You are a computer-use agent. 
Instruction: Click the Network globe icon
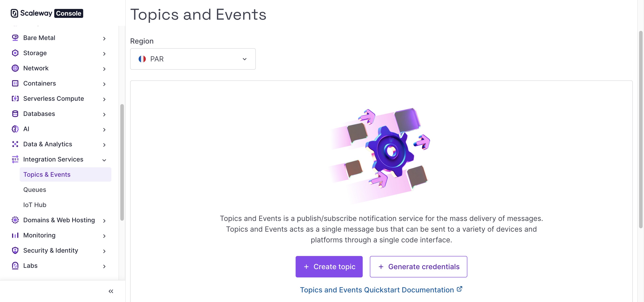pos(15,68)
